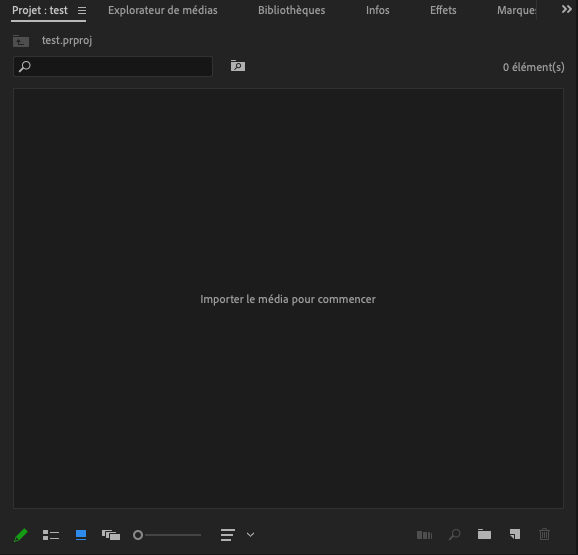Viewport: 578px width, 555px height.
Task: Focus the project search field
Action: coord(113,66)
